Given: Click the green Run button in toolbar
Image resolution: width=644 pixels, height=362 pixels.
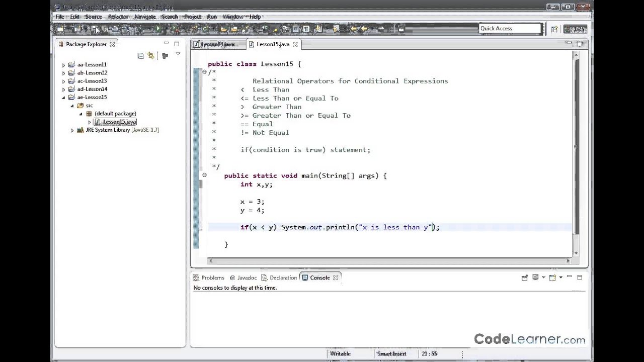Looking at the screenshot, I should (158, 29).
